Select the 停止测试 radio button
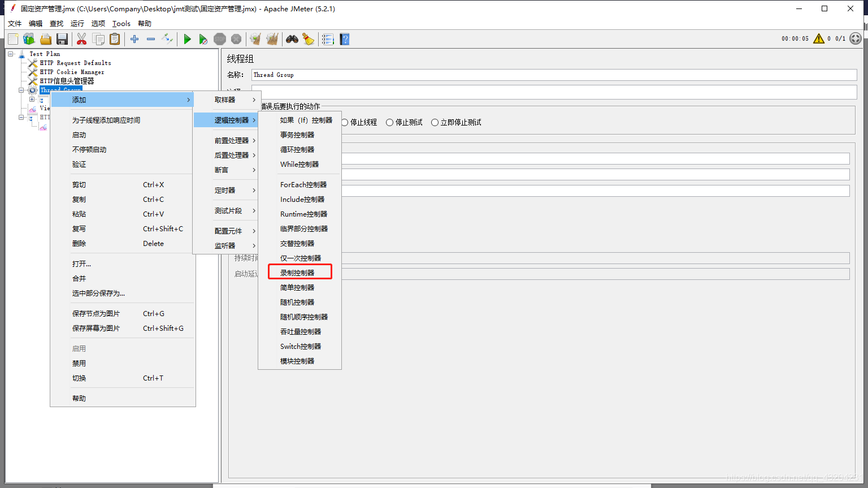 [389, 123]
